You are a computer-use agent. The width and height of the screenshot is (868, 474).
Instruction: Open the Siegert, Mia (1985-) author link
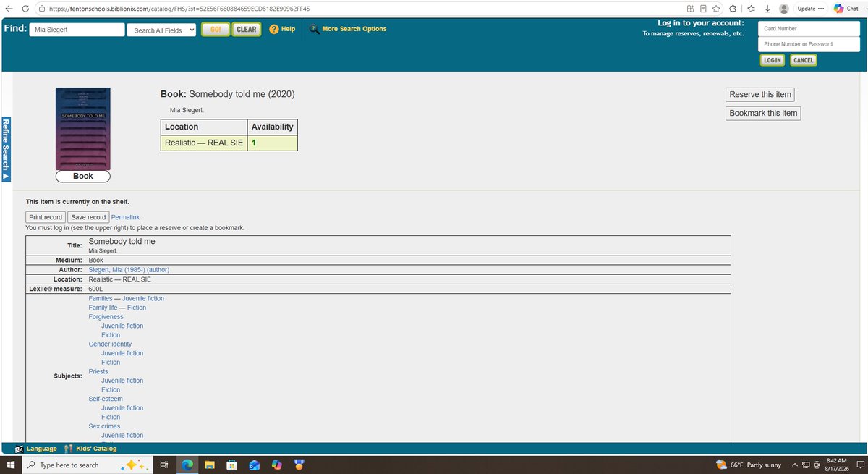pos(129,269)
